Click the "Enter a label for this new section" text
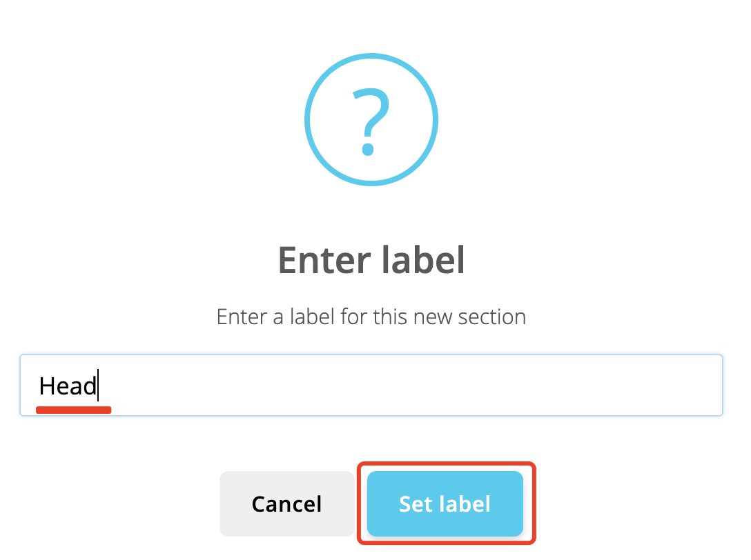Screen dimensions: 751x560 pyautogui.click(x=371, y=317)
